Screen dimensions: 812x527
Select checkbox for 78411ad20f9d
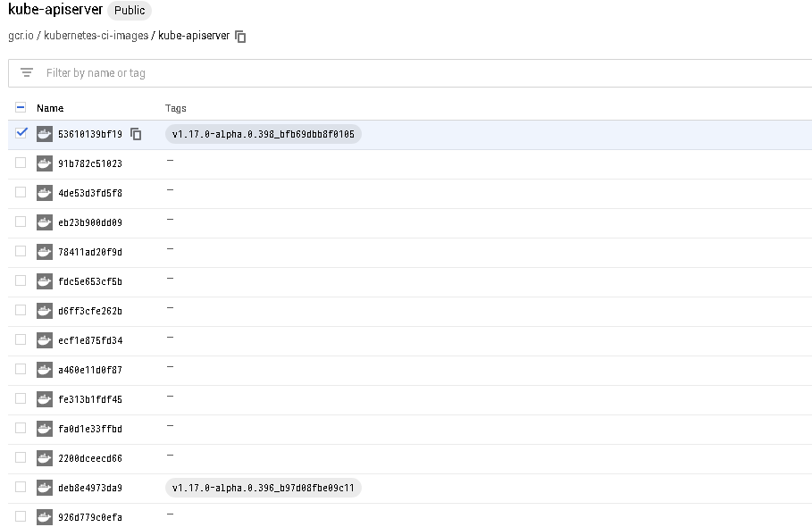(21, 251)
